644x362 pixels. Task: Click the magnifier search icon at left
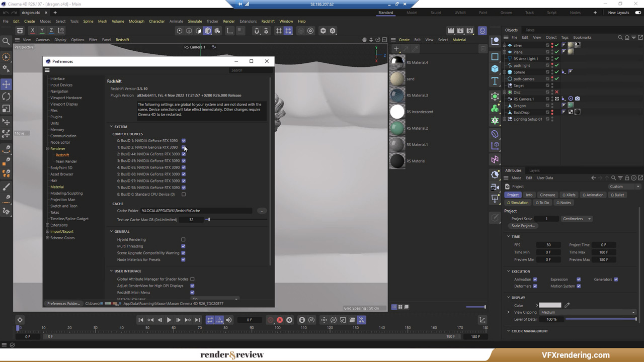pyautogui.click(x=6, y=42)
